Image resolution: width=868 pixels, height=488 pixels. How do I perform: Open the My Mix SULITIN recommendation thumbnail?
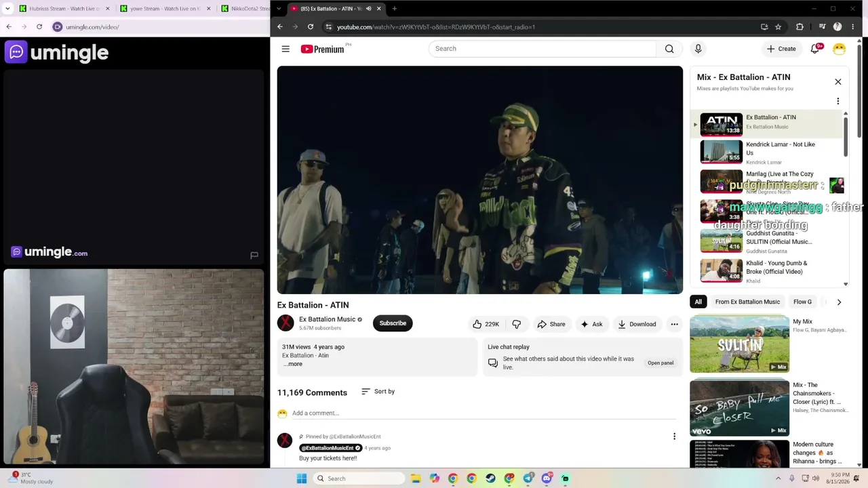(739, 344)
